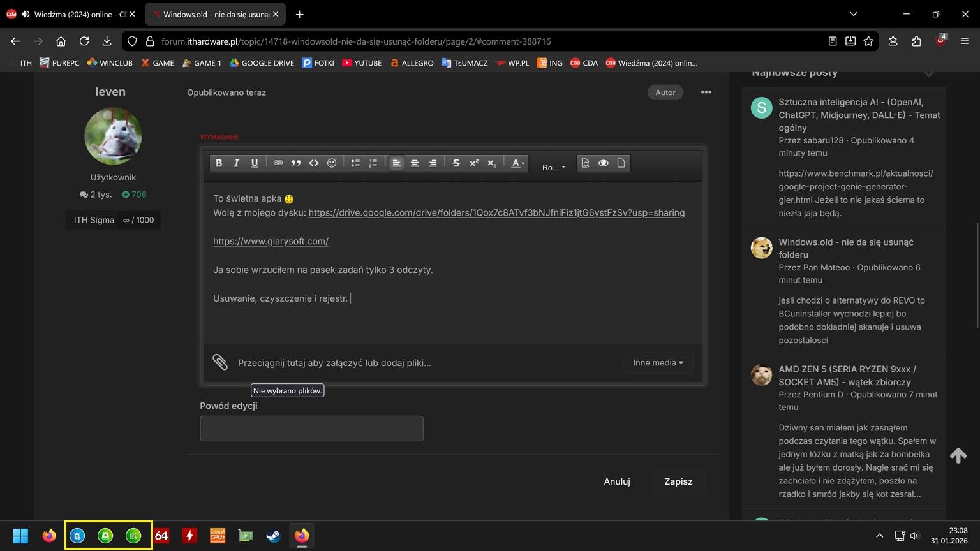Toggle bold formatting
The width and height of the screenshot is (980, 551).
click(219, 163)
